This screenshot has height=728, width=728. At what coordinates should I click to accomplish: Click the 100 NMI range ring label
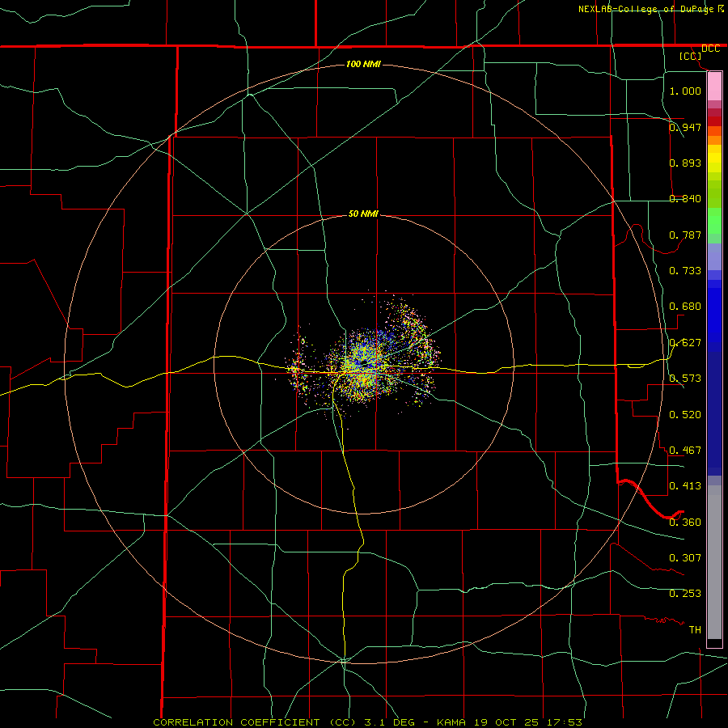(x=363, y=64)
